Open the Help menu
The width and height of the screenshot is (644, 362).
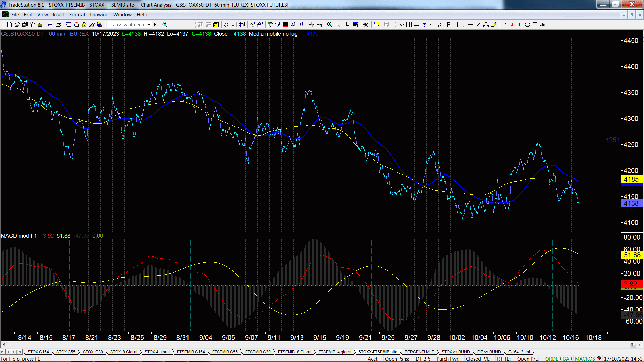[x=142, y=14]
